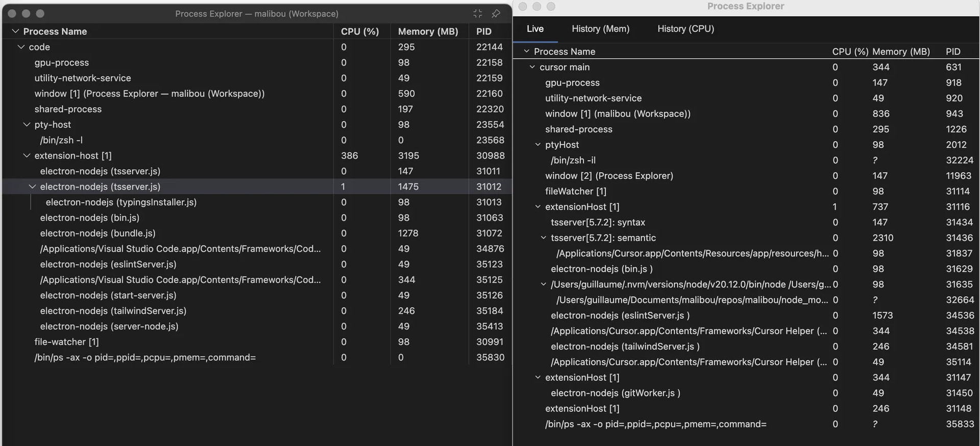This screenshot has width=980, height=446.
Task: Collapse the tsserver[5.7.2]: semantic node
Action: 543,238
